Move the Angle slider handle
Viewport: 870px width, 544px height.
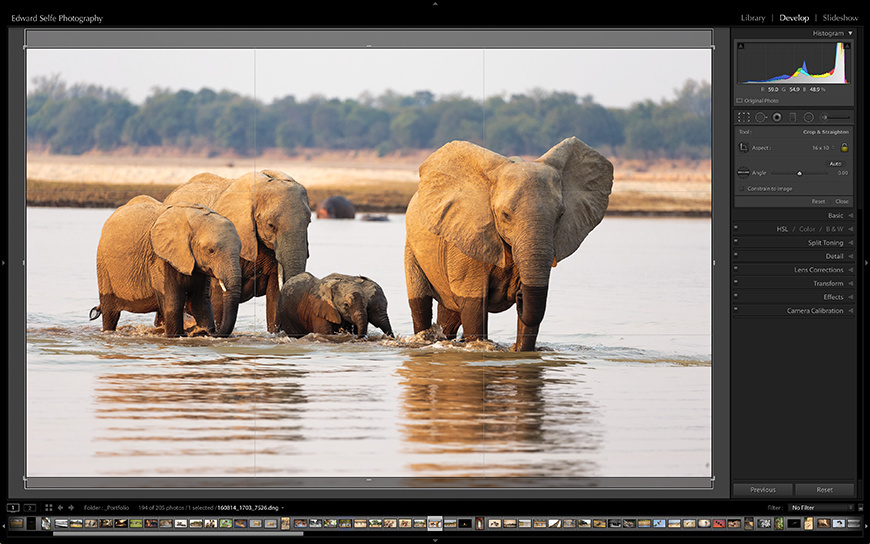[x=800, y=173]
